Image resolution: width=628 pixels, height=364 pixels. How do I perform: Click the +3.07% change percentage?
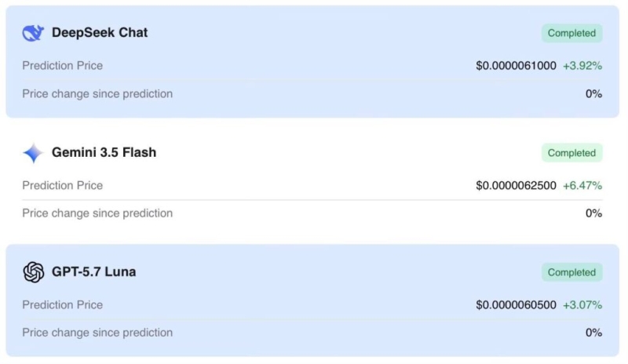(x=582, y=304)
